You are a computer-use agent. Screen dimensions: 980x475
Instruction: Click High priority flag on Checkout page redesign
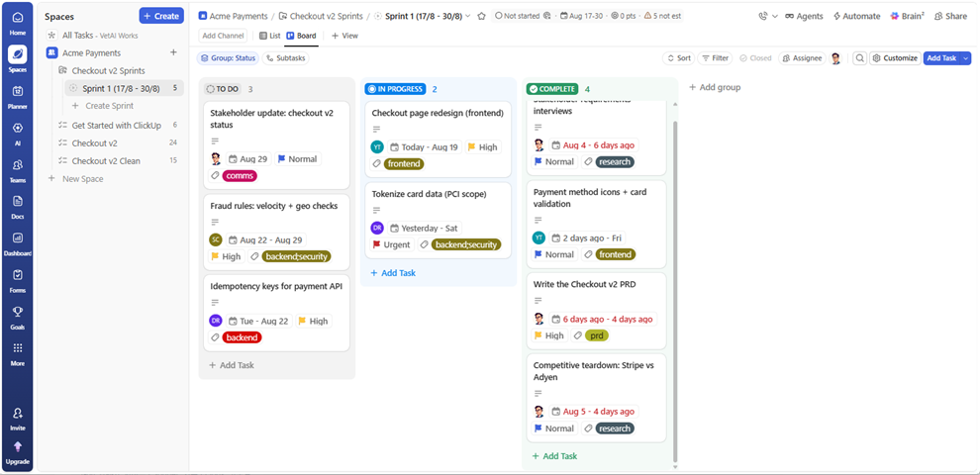(x=482, y=147)
